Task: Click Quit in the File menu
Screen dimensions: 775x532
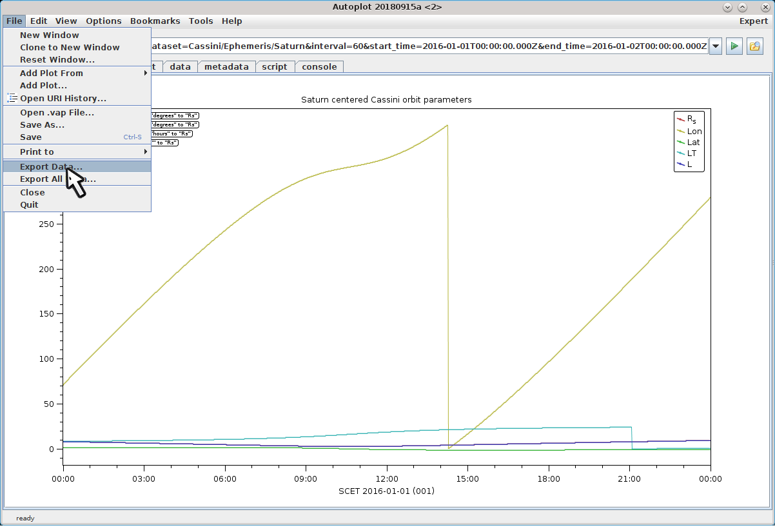Action: click(29, 204)
